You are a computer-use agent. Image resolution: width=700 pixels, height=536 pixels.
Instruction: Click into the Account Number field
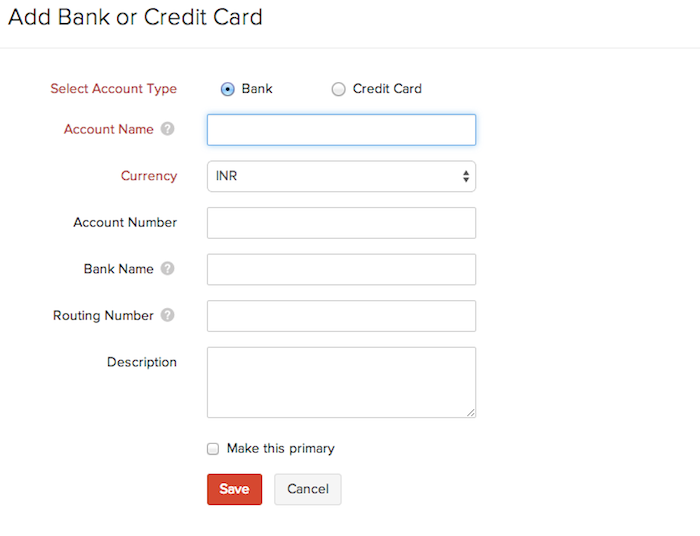[x=341, y=223]
